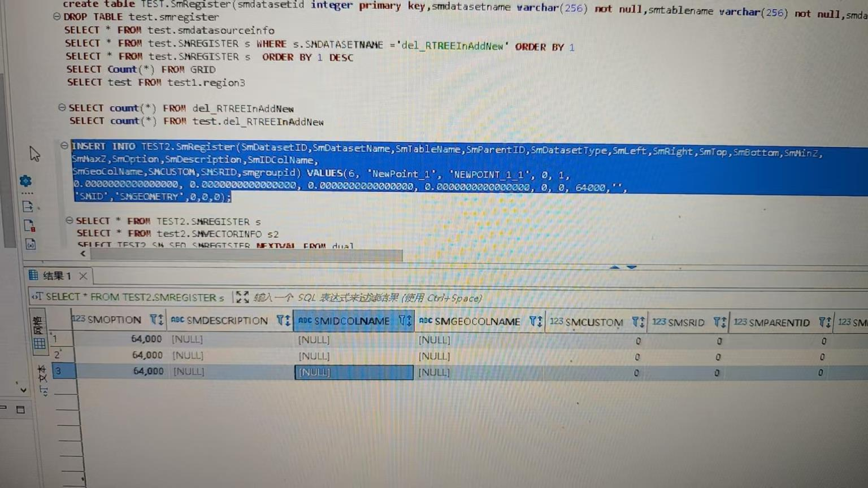Open the custom filter icon beside filter field

click(242, 297)
